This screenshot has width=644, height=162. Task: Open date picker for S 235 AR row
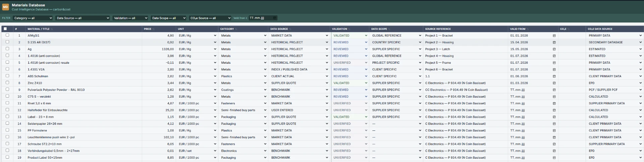[554, 42]
